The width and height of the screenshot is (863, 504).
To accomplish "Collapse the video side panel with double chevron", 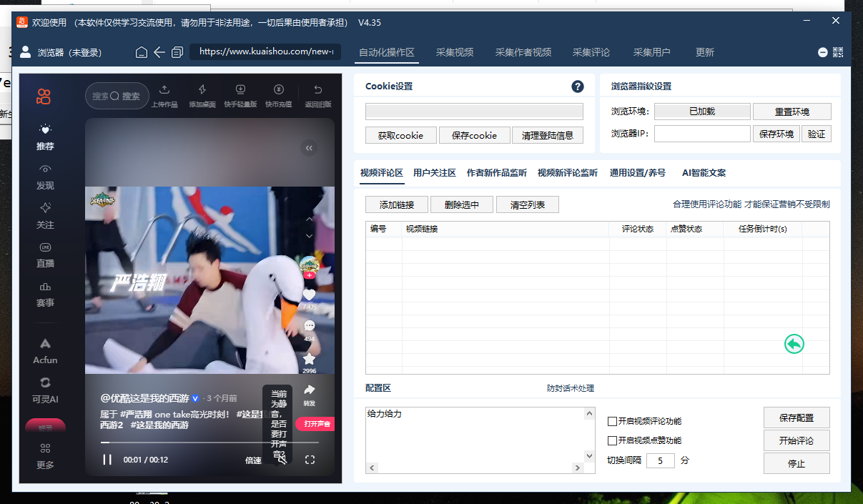I will (309, 148).
